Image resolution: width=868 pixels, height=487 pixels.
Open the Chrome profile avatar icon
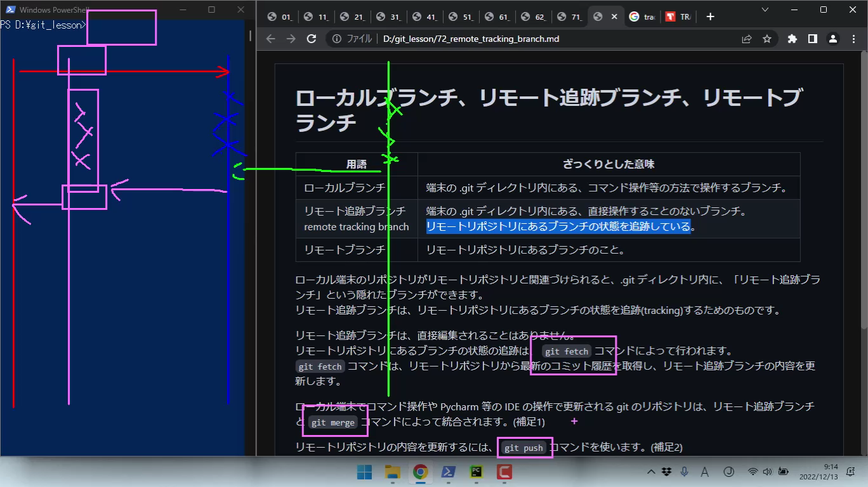tap(832, 39)
